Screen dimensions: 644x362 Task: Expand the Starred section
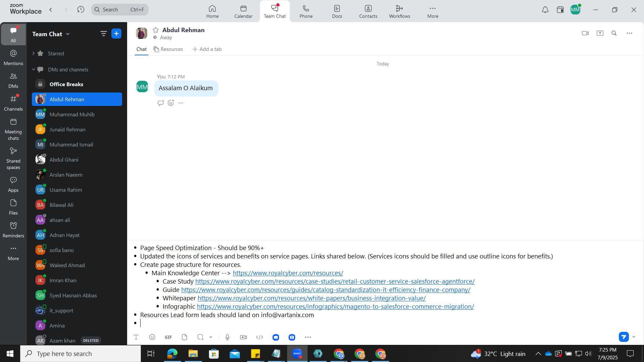tap(33, 53)
